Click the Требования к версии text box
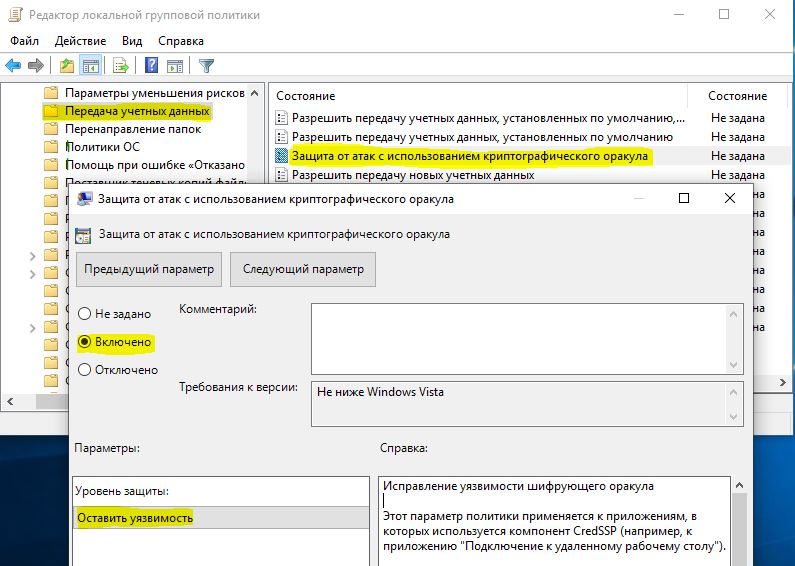 (527, 404)
